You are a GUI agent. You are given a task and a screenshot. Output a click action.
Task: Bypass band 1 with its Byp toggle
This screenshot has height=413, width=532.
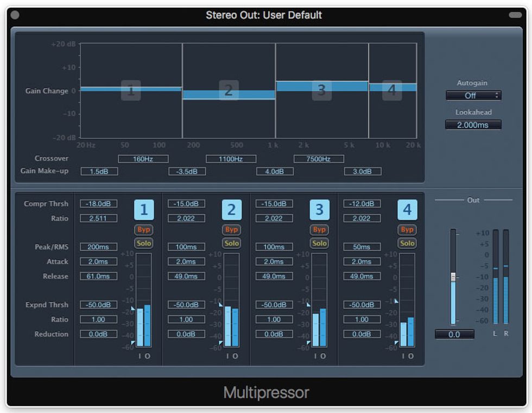[x=144, y=229]
